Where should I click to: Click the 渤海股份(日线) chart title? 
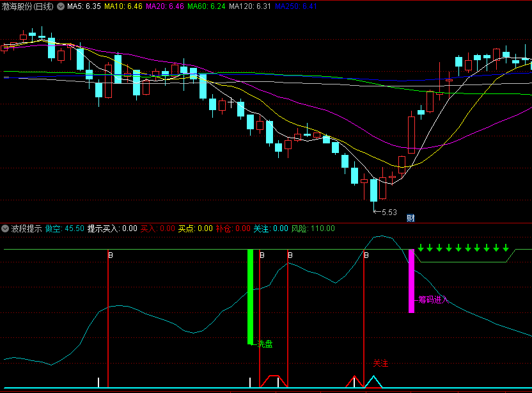point(27,6)
